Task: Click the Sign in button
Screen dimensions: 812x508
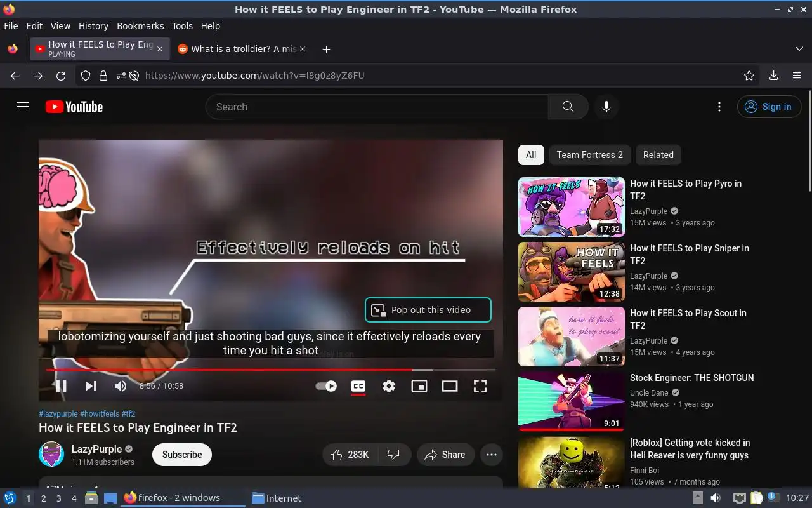Action: click(x=769, y=107)
